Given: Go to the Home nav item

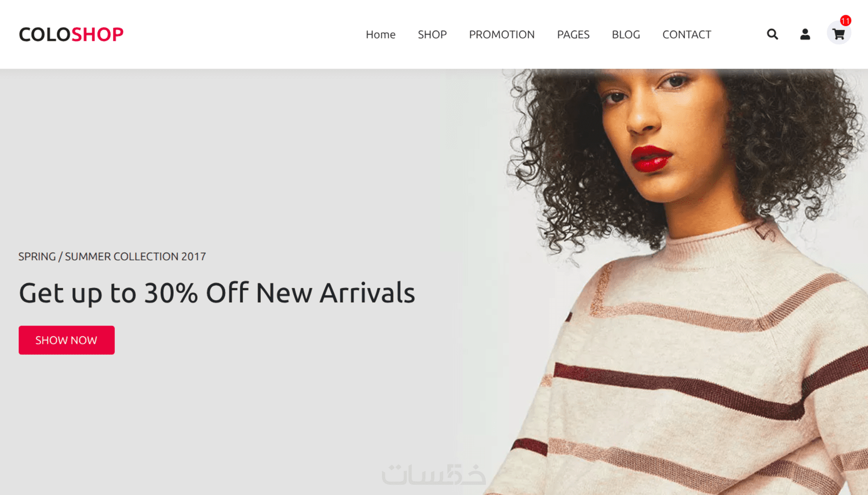Looking at the screenshot, I should [380, 34].
